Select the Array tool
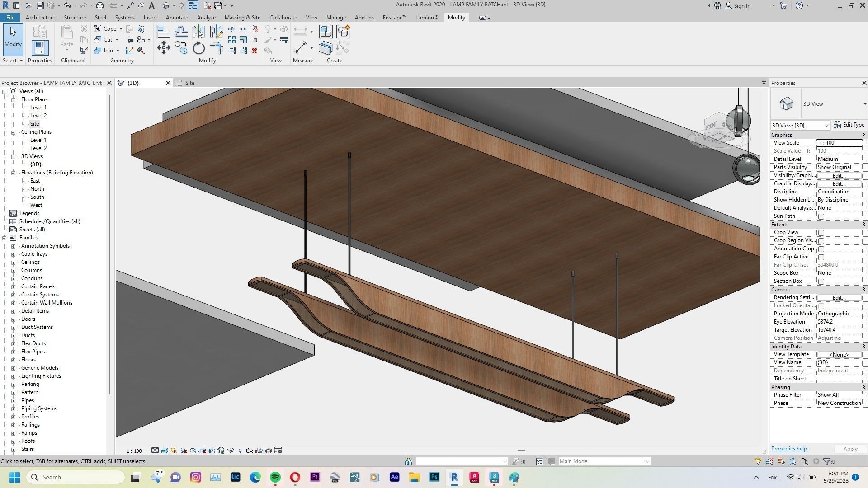The height and width of the screenshot is (488, 868). pyautogui.click(x=232, y=40)
